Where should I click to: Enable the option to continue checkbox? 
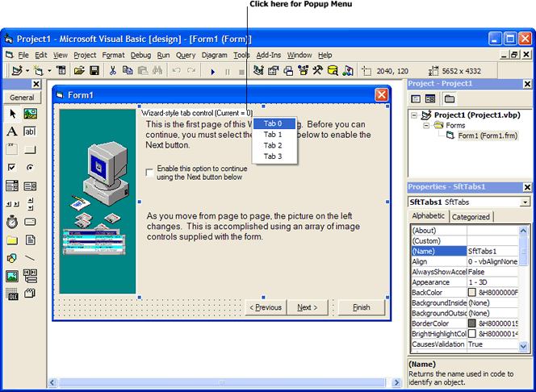(149, 172)
